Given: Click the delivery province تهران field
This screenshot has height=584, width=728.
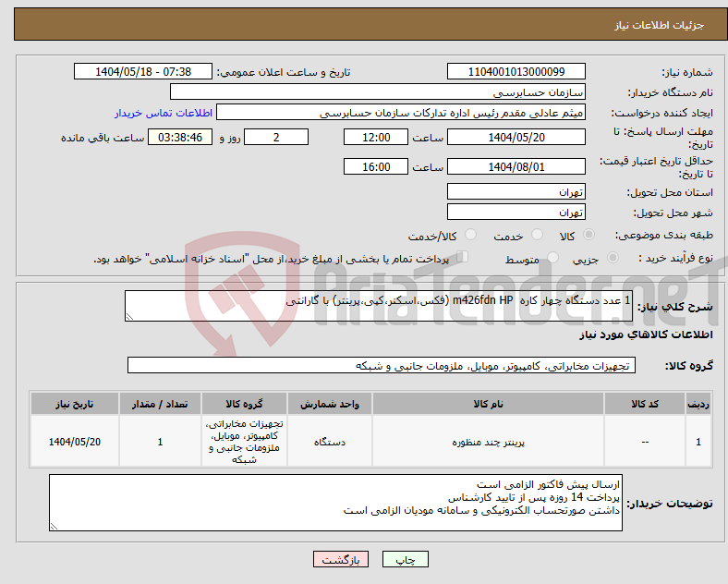Looking at the screenshot, I should 516,191.
